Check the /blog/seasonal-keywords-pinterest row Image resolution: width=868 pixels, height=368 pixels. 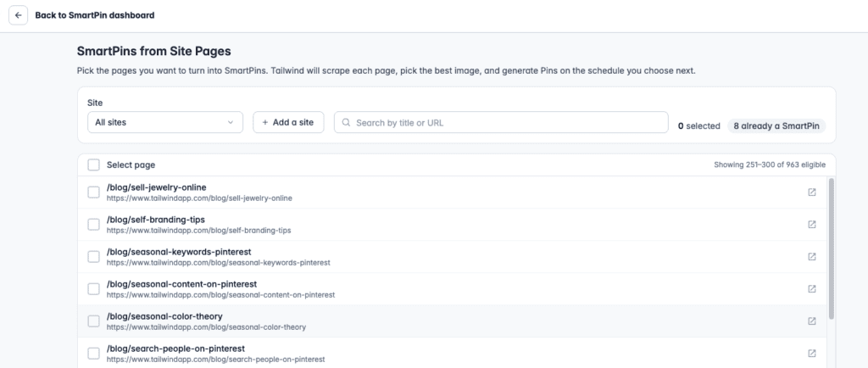click(93, 257)
